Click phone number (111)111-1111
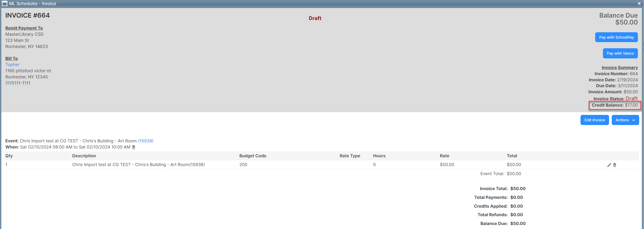The height and width of the screenshot is (229, 644). pyautogui.click(x=18, y=83)
